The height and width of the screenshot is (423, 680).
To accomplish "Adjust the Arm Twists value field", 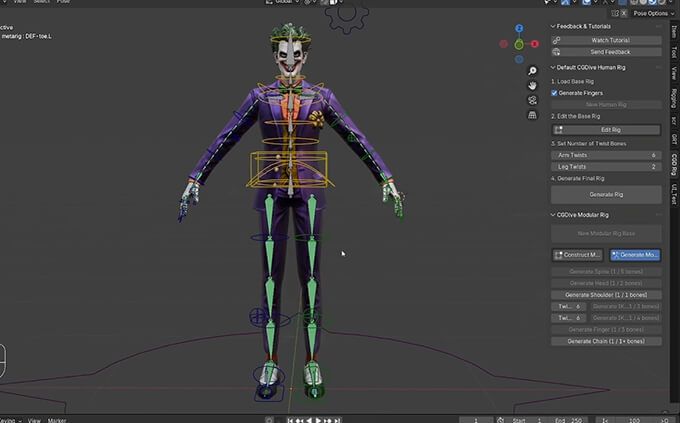I will 606,156.
